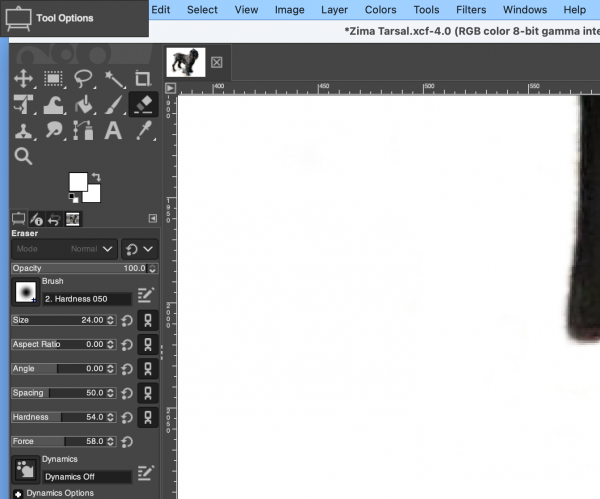Select the Paintbrush tool
This screenshot has height=499, width=600.
pyautogui.click(x=113, y=104)
